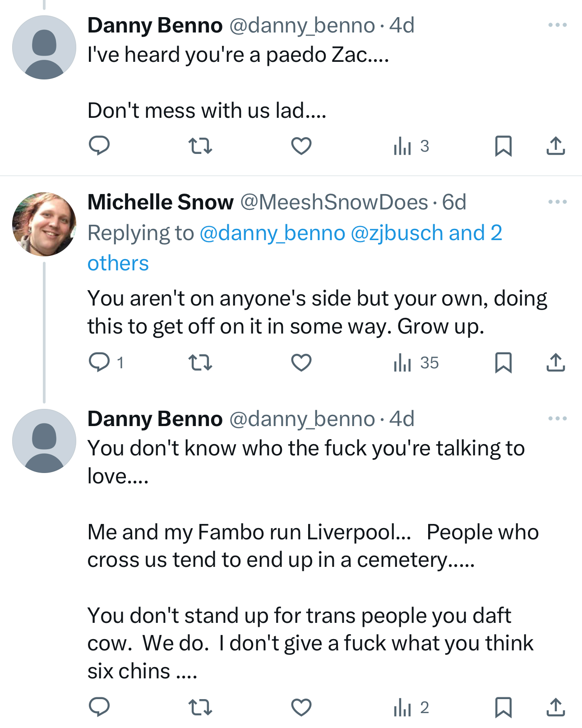Retweet Danny Benno's 'paedo Zac' tweet
Image resolution: width=582 pixels, height=728 pixels.
point(200,146)
